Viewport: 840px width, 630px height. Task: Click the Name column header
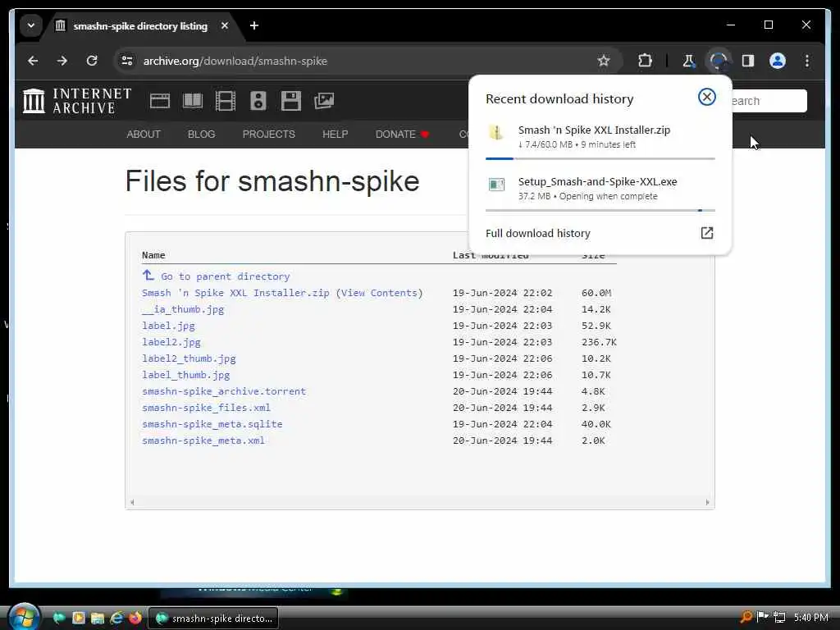tap(153, 255)
